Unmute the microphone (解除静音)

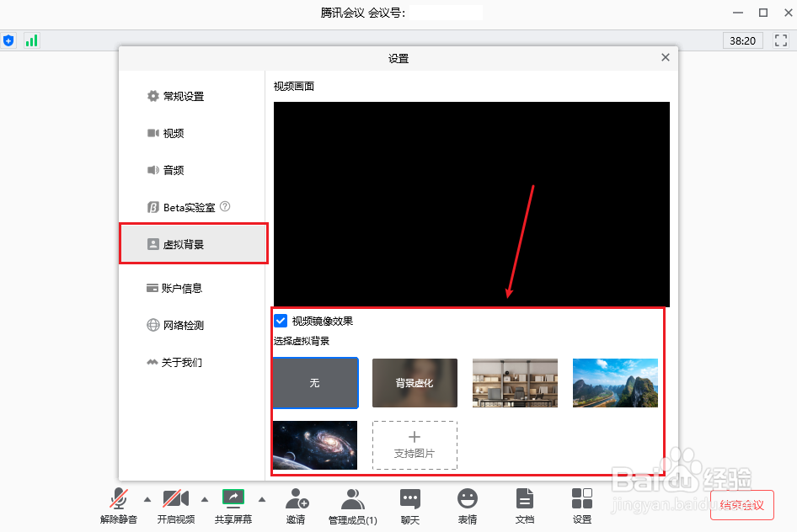[x=119, y=506]
